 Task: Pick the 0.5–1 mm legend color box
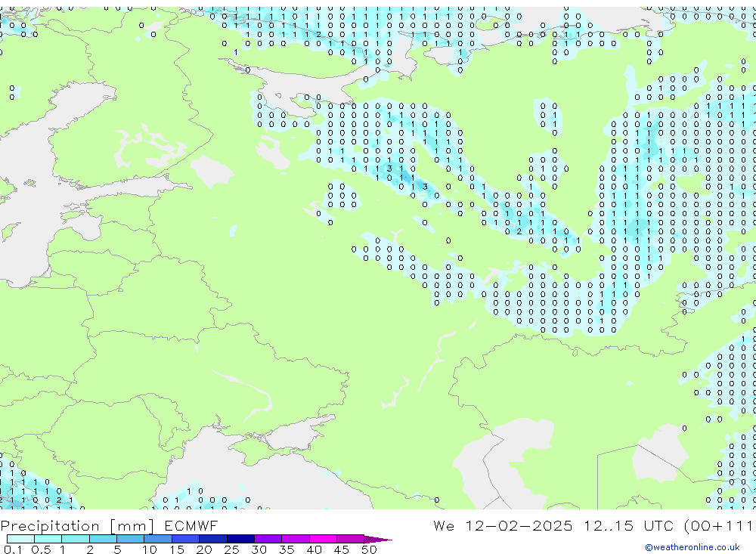48,539
